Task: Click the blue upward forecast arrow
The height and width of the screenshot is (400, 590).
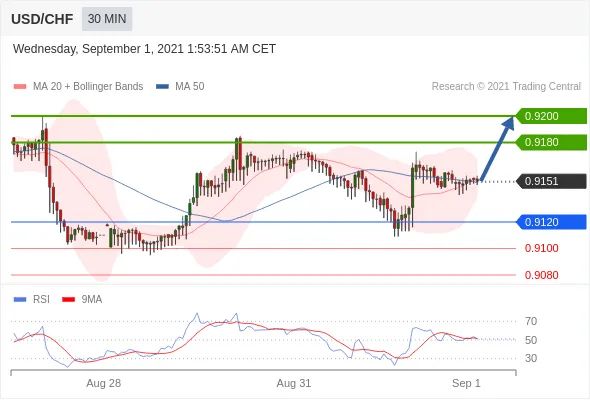Action: (497, 149)
